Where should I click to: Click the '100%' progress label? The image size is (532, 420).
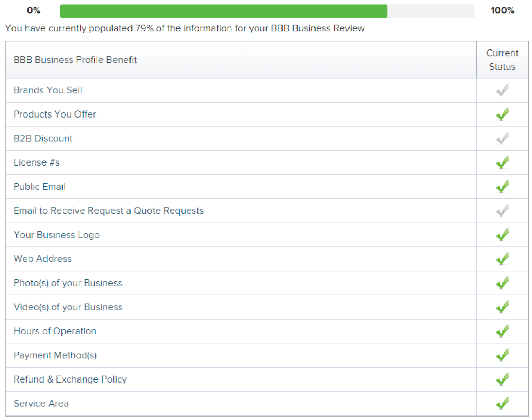click(x=502, y=10)
